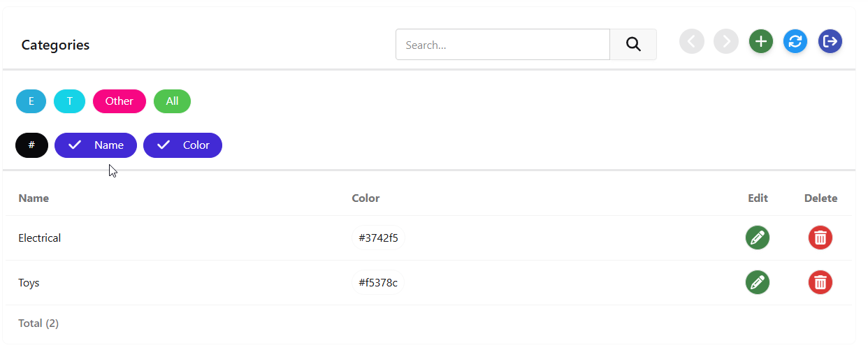Filter categories by letter E
This screenshot has width=868, height=364.
pos(31,101)
